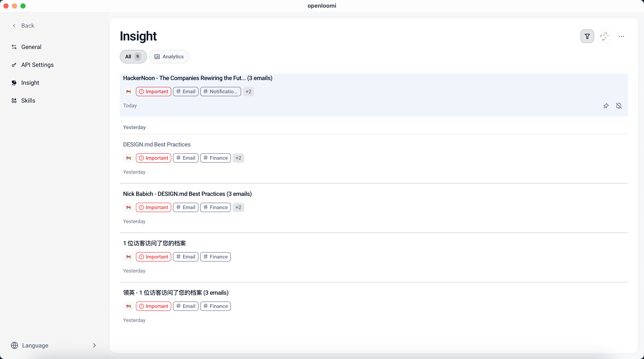Click the Notificatio... tag
The image size is (644, 359).
click(220, 92)
